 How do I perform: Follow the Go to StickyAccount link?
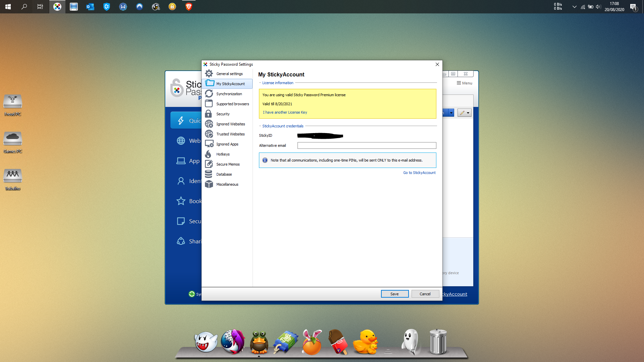(x=419, y=173)
